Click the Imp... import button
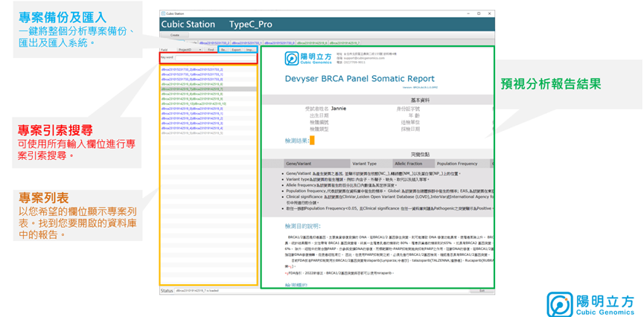This screenshot has width=644, height=317. pyautogui.click(x=250, y=49)
